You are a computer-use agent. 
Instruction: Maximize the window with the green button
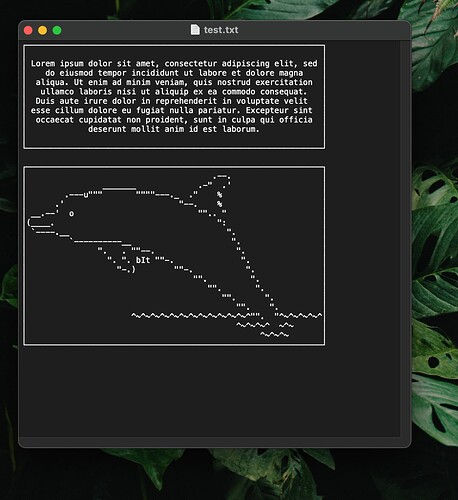point(57,30)
